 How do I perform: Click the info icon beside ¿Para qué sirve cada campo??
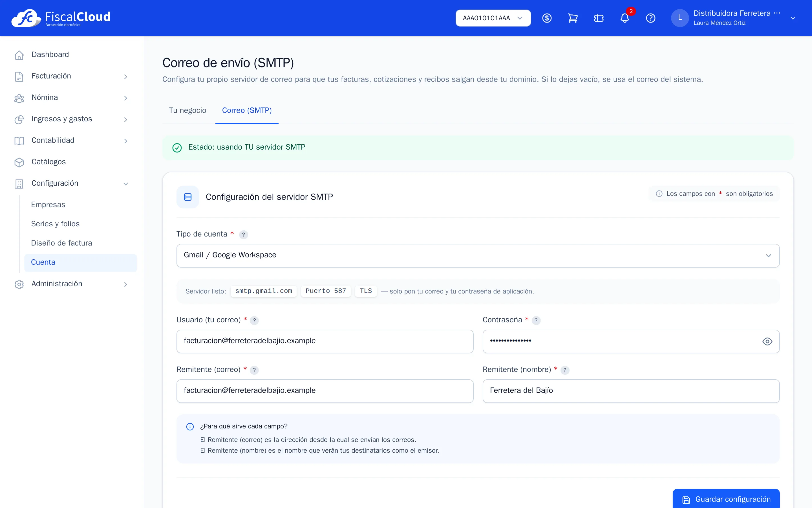coord(190,426)
